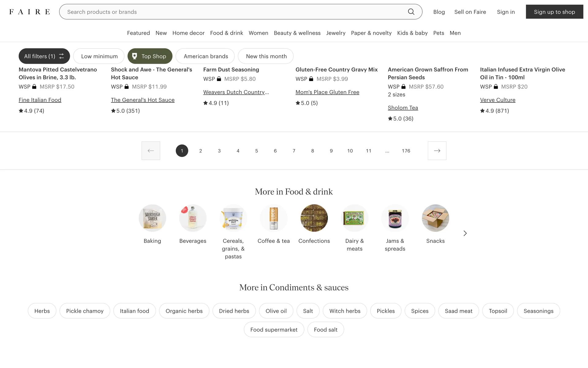Enable the Low minimum filter
This screenshot has height=368, width=588.
99,56
